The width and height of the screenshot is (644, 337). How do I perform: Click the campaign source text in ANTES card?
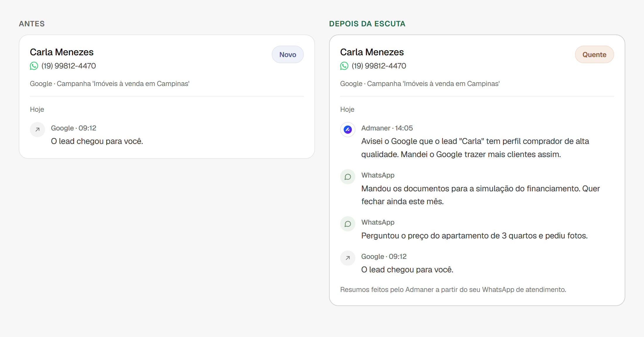tap(110, 84)
